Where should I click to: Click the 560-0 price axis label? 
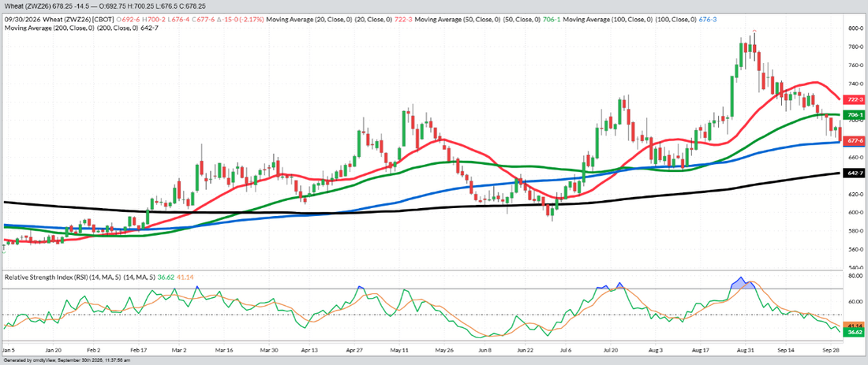pos(856,249)
